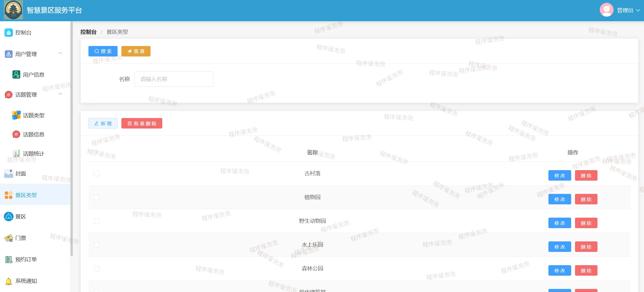Tick the checkbox next to 森林公园
The image size is (644, 292).
pos(96,269)
